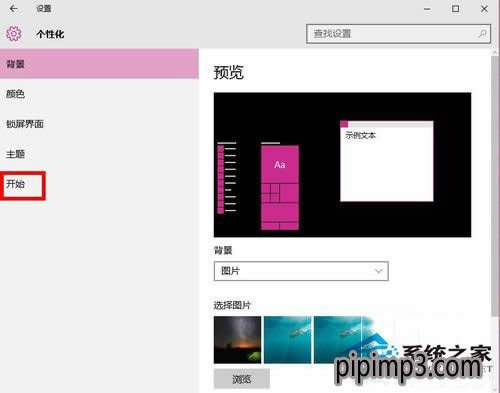Screen dimensions: 500x393
Task: Click the Aa tile in preview
Action: point(280,164)
